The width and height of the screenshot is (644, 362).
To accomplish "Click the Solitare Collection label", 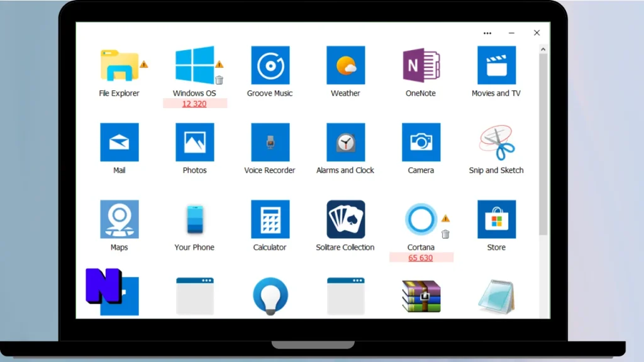I will coord(345,248).
